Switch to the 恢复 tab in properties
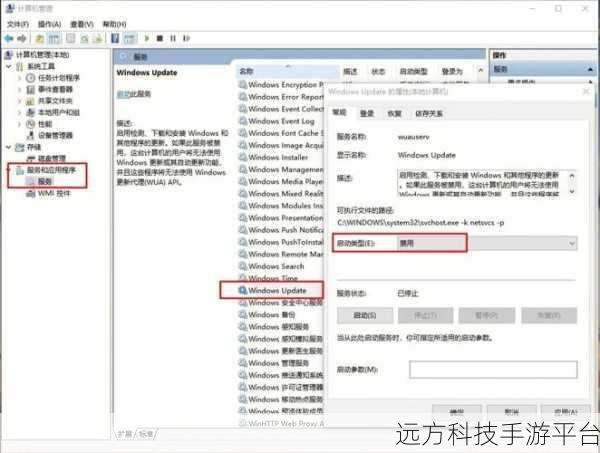600x453 pixels. tap(394, 113)
